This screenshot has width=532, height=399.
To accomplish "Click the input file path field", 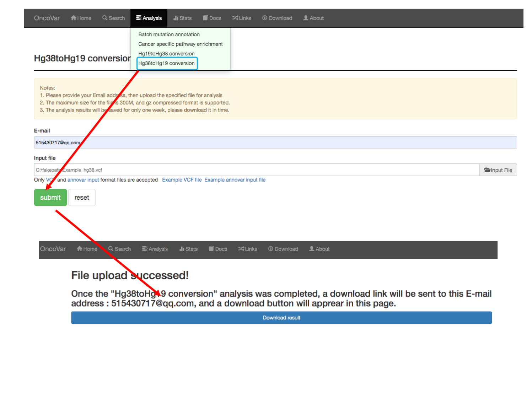I will click(257, 170).
